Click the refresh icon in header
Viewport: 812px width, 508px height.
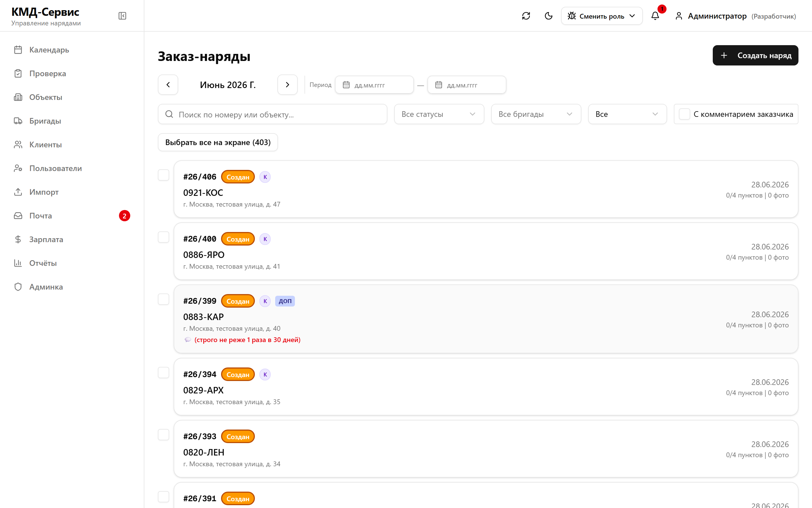(x=526, y=16)
